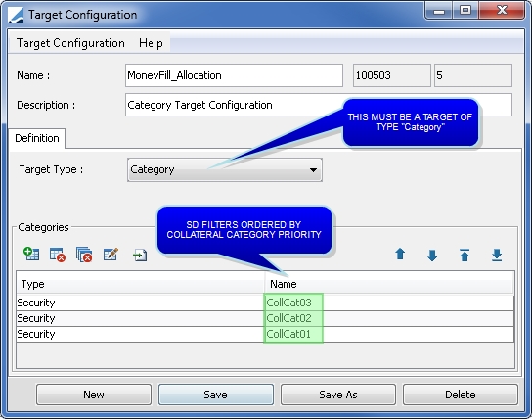The height and width of the screenshot is (419, 532).
Task: Move selected category down one position
Action: pyautogui.click(x=432, y=255)
